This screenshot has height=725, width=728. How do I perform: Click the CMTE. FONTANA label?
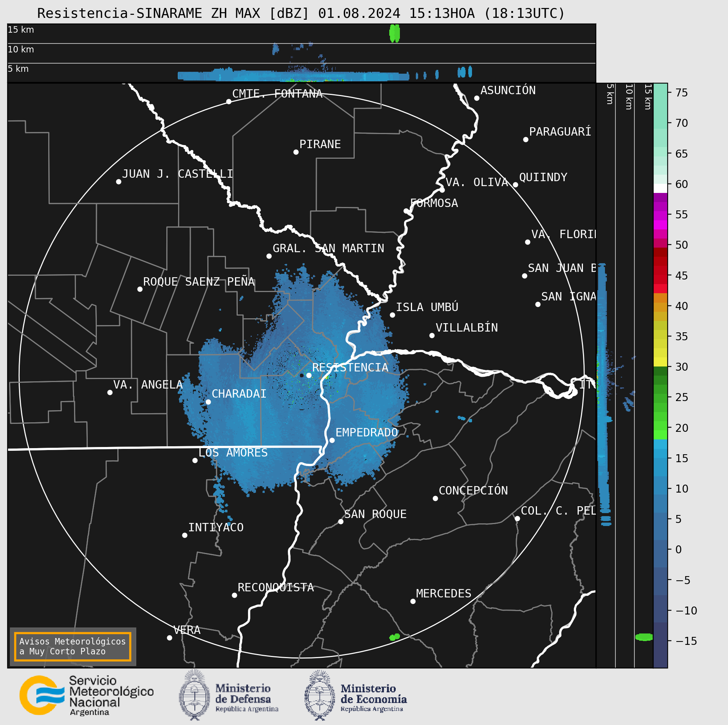(x=277, y=94)
